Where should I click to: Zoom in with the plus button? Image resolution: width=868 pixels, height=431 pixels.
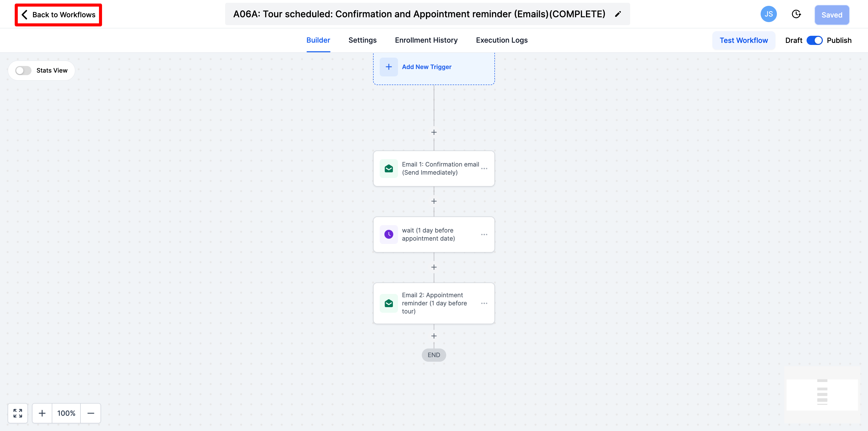pos(42,413)
